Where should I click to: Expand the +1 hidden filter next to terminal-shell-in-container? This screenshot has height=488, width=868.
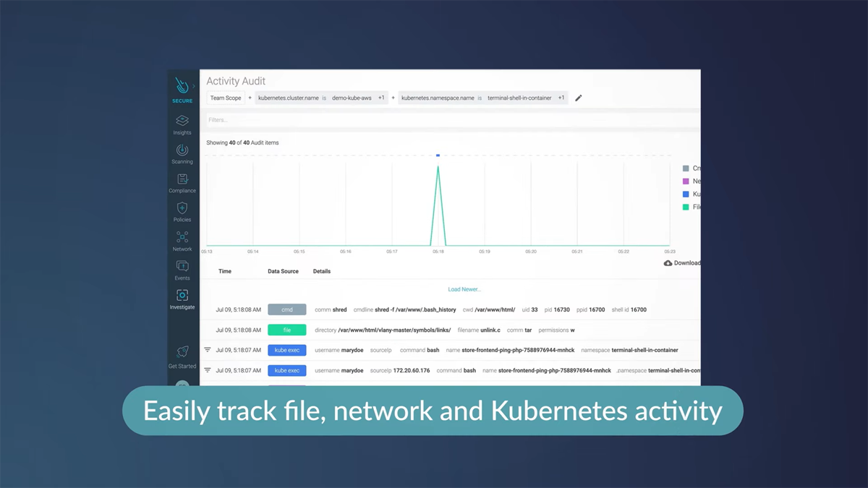click(x=562, y=98)
